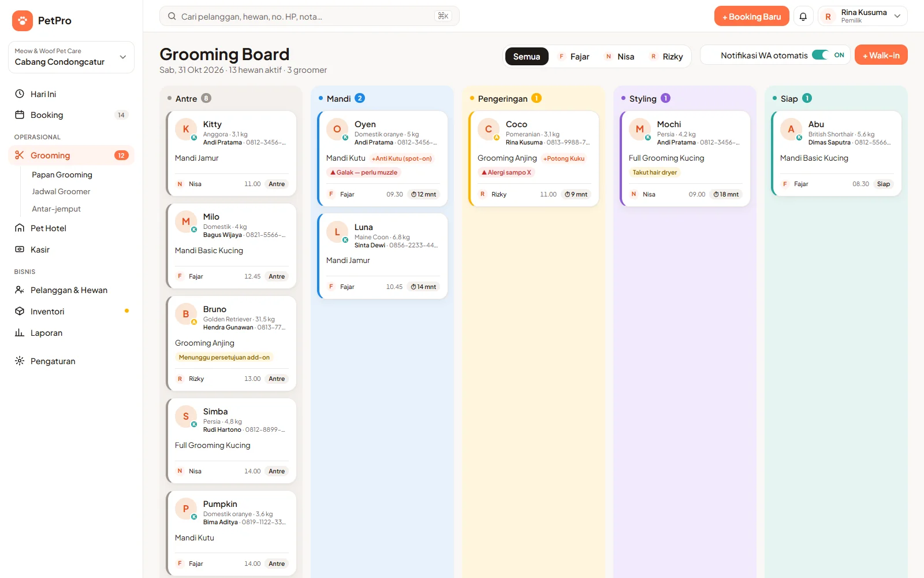Open Luna's grooming card

(382, 256)
